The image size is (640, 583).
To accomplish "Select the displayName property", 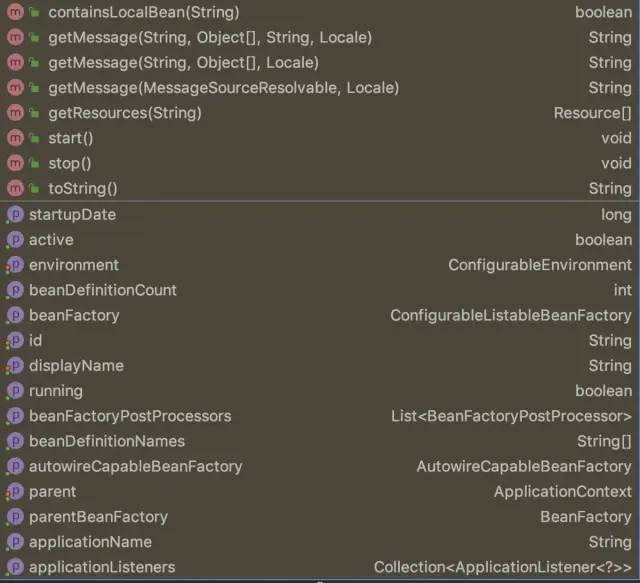I will (x=76, y=366).
